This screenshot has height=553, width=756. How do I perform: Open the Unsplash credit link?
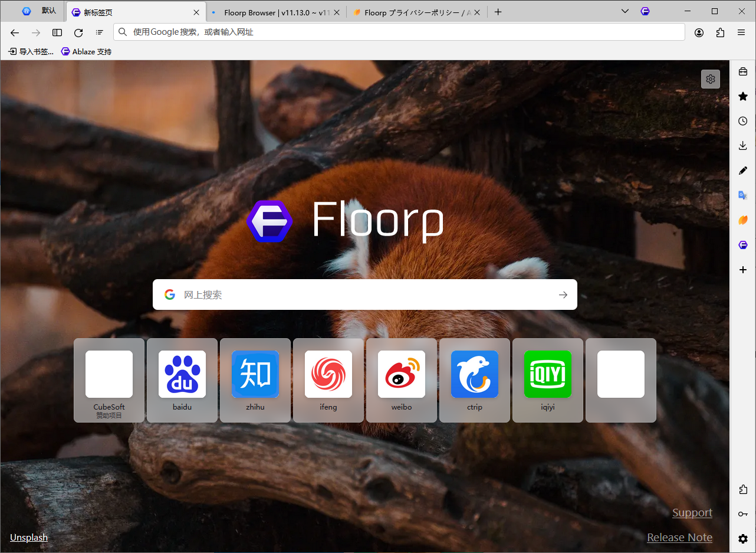(x=29, y=537)
